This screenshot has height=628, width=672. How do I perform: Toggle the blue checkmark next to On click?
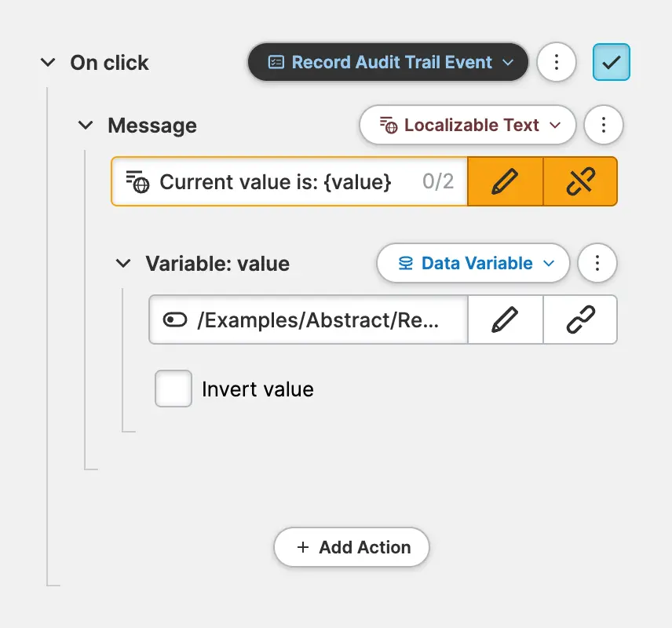611,62
